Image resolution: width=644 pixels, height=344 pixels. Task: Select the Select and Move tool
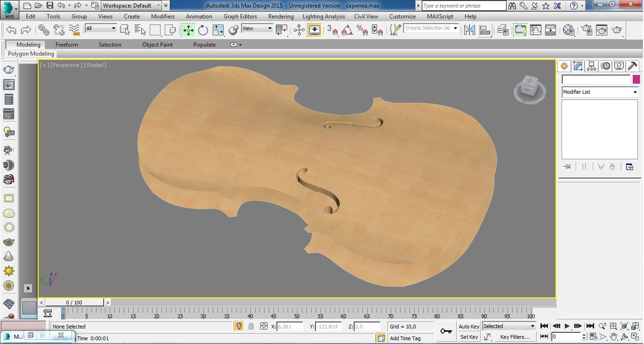pos(188,30)
